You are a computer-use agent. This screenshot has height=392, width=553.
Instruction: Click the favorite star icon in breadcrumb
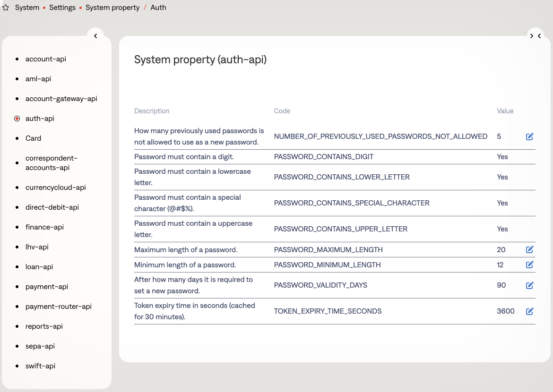point(6,8)
